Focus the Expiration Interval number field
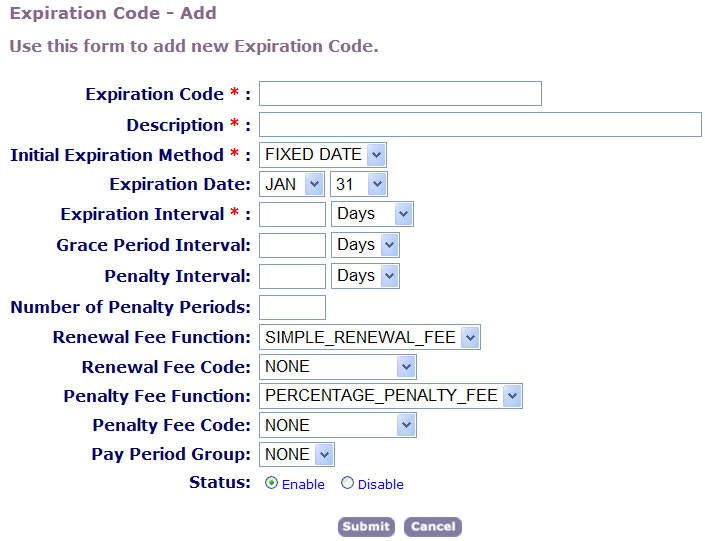 click(292, 214)
